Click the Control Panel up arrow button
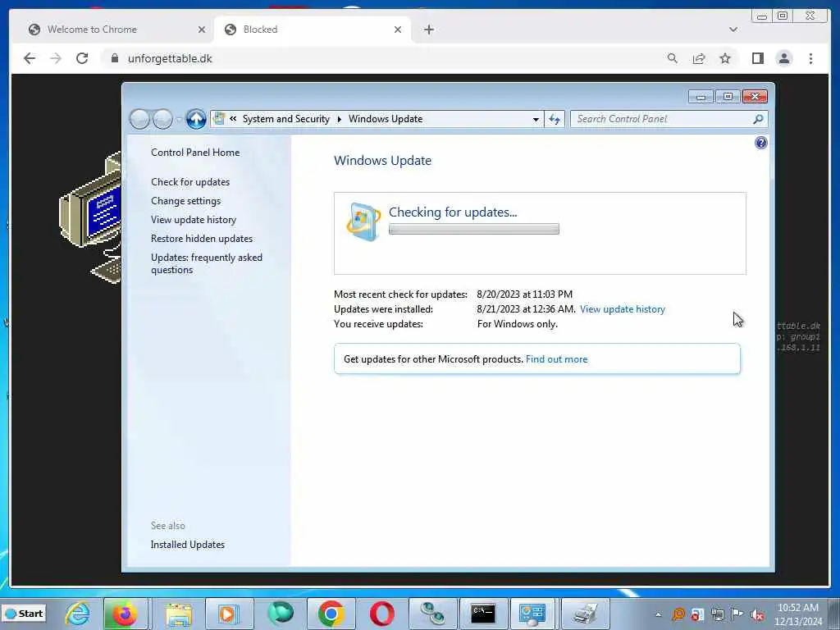 point(196,119)
